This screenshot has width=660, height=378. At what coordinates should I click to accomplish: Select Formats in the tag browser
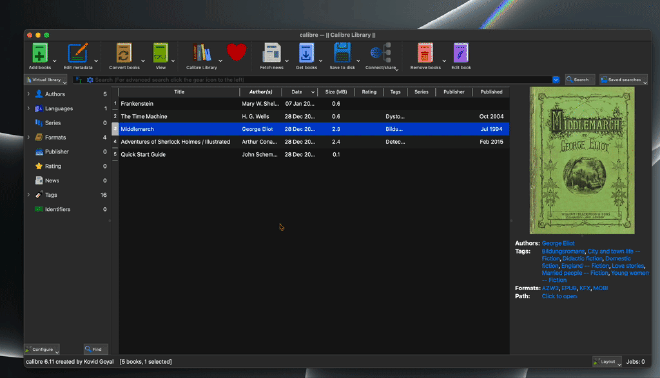[x=55, y=137]
